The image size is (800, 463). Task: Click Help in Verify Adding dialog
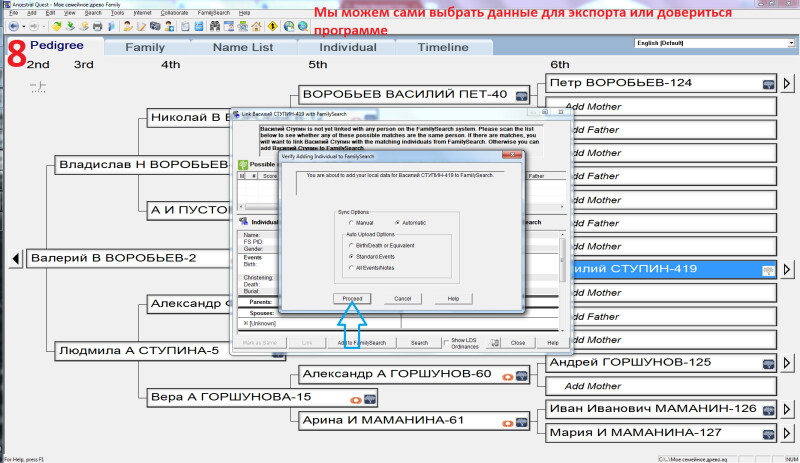[453, 299]
